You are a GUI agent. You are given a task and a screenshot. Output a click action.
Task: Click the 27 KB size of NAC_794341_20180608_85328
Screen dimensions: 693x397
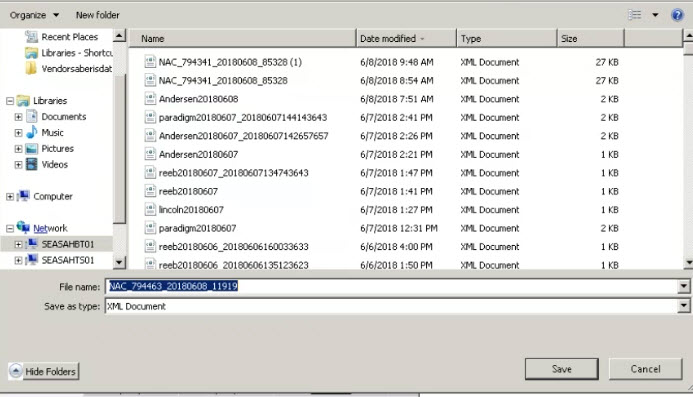(x=606, y=80)
